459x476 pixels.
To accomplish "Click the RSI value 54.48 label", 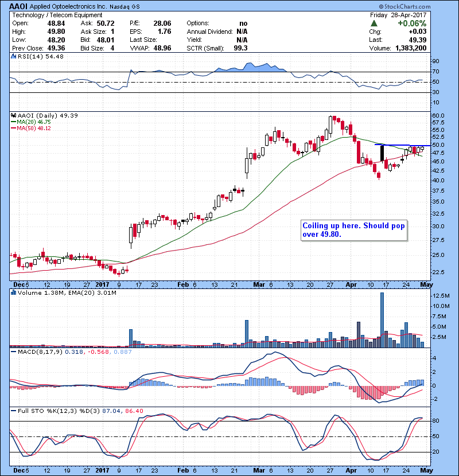I will pyautogui.click(x=53, y=56).
